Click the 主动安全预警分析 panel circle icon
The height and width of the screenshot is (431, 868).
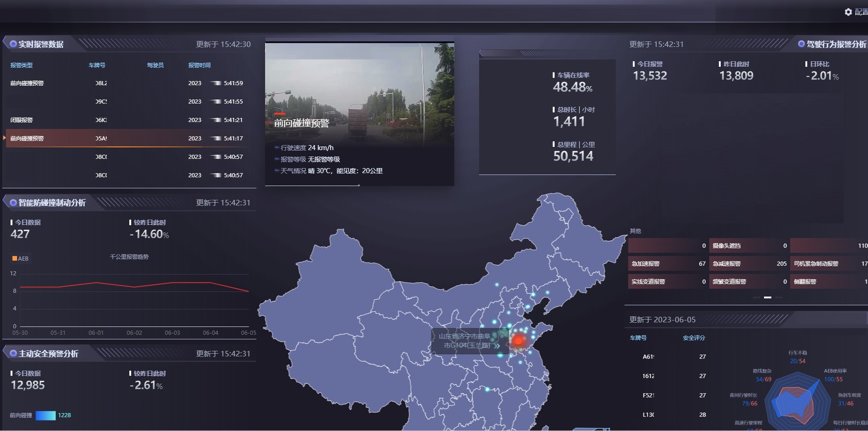13,354
